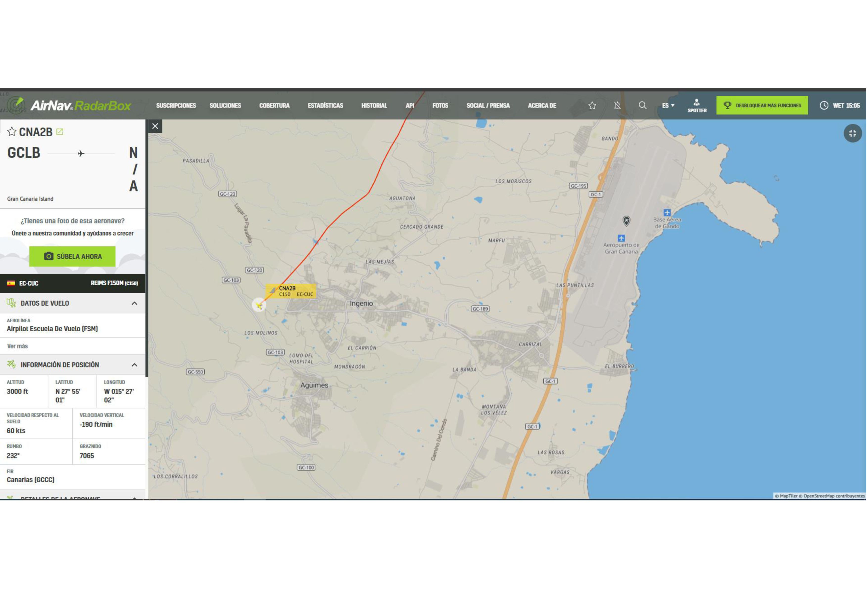Open the language selector ES dropdown
The width and height of the screenshot is (868, 614).
coord(668,105)
